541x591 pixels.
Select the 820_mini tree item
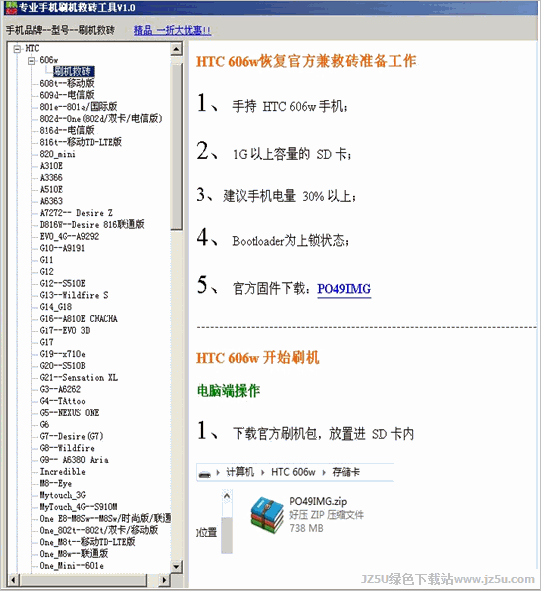coord(57,154)
